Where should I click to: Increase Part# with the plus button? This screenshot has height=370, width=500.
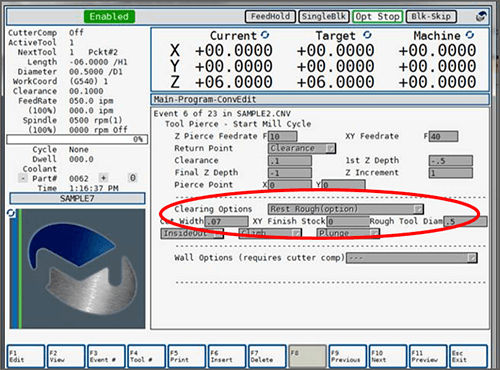[x=103, y=178]
